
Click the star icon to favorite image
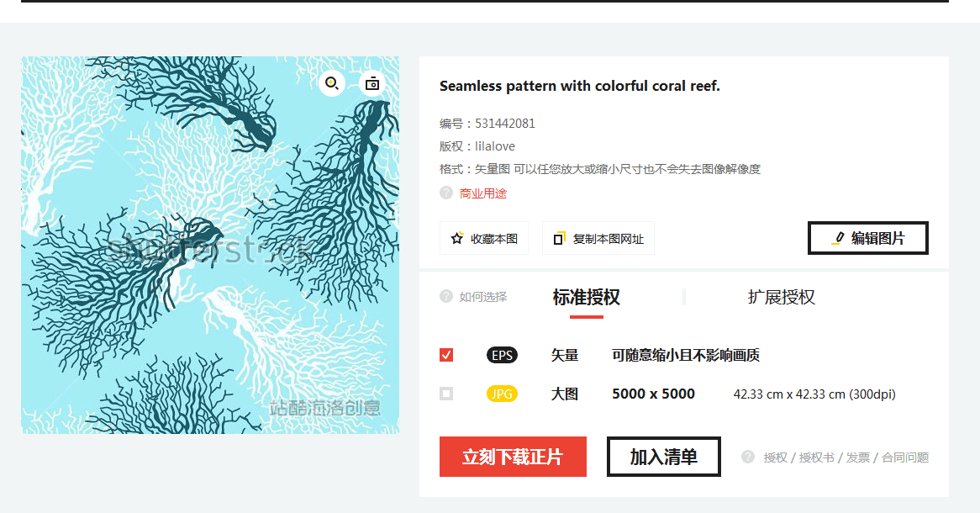tap(457, 238)
